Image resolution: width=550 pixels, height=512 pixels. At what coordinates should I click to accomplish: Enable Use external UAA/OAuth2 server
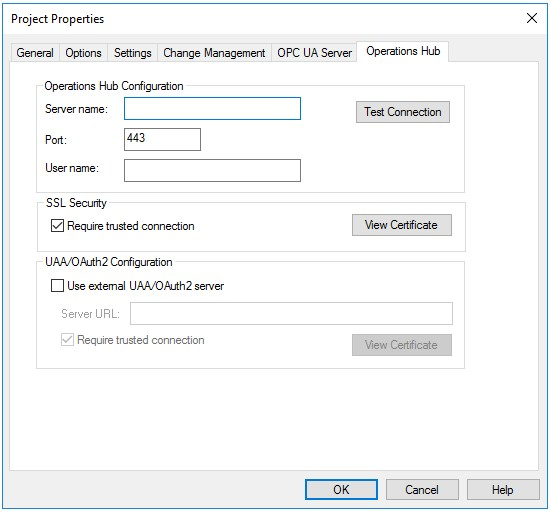[58, 285]
